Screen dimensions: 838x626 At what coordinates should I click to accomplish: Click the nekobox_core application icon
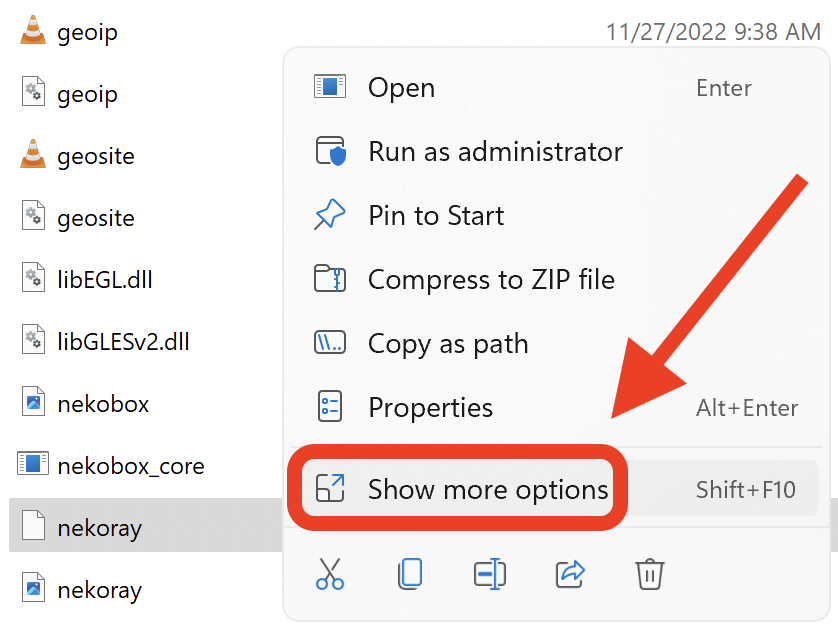[x=34, y=465]
